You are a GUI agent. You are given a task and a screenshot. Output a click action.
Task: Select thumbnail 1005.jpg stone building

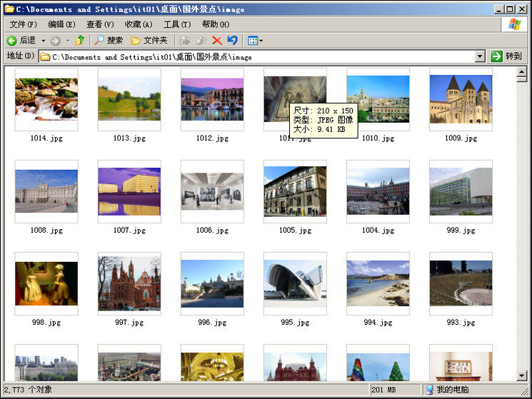click(295, 191)
